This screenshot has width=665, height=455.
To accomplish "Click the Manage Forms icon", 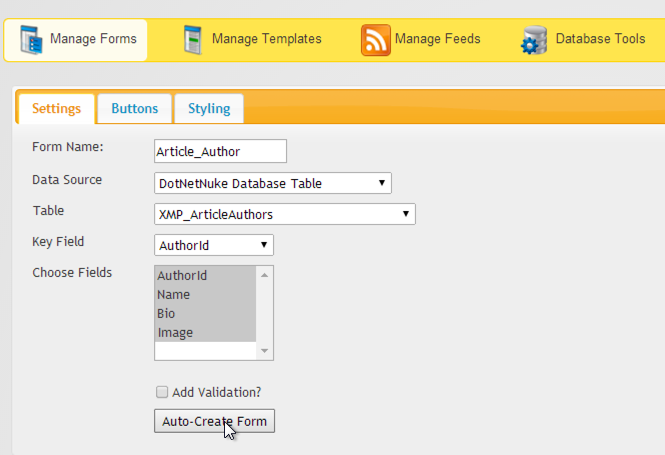I will click(31, 40).
